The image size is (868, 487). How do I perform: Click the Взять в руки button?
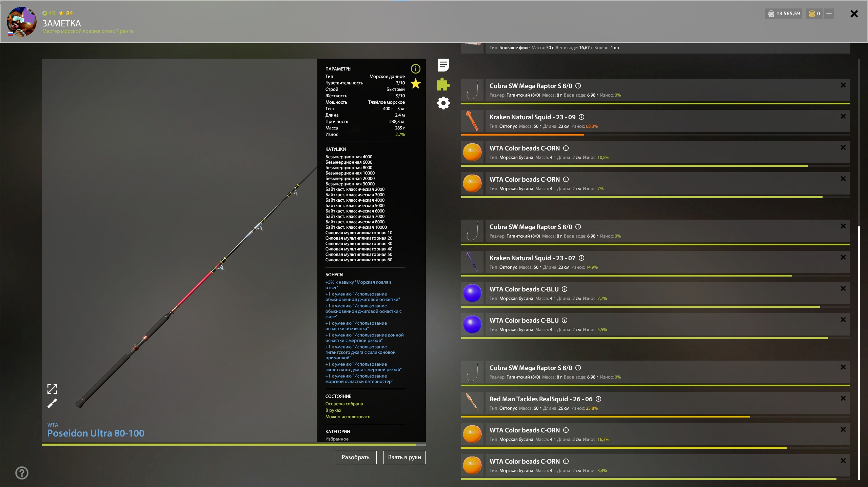click(404, 457)
